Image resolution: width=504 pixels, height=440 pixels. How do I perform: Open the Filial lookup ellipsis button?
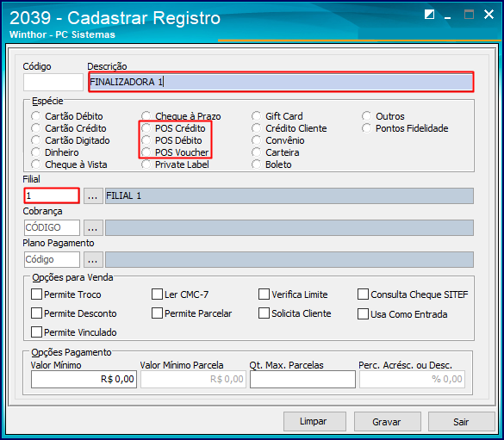[93, 196]
